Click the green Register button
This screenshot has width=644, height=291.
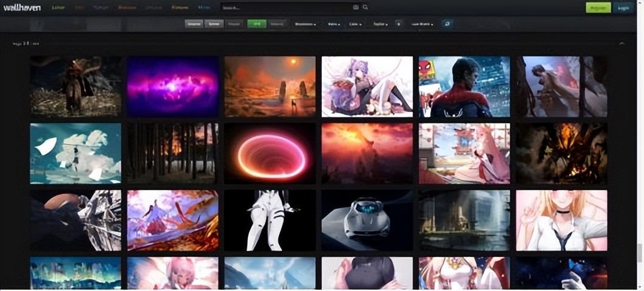point(598,7)
